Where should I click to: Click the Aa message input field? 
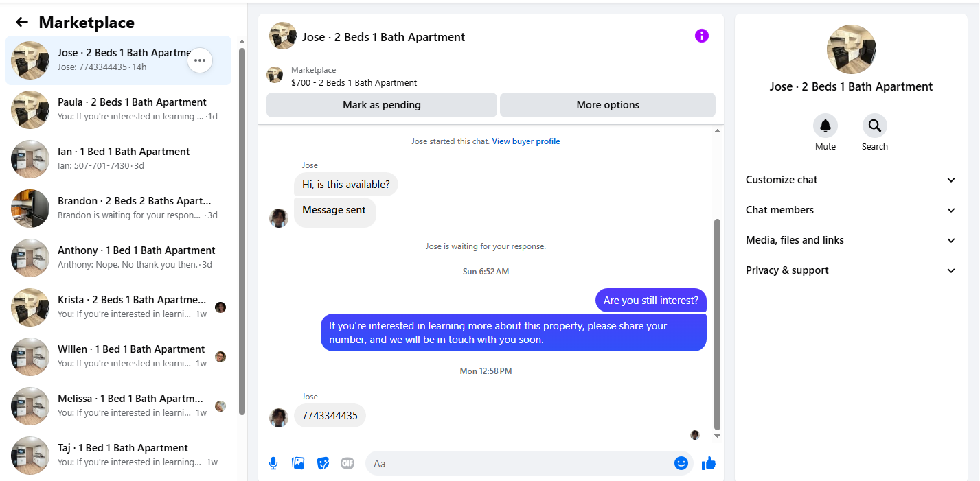click(519, 463)
